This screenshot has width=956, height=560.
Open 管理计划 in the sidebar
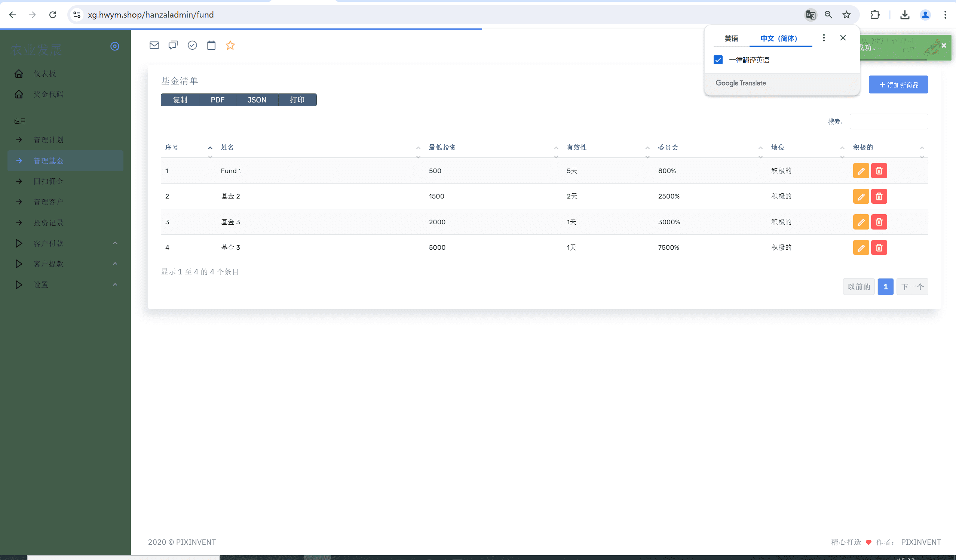[49, 140]
